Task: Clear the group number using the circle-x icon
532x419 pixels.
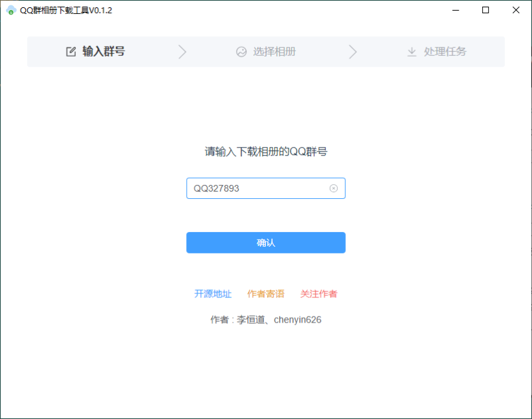Action: pos(334,188)
